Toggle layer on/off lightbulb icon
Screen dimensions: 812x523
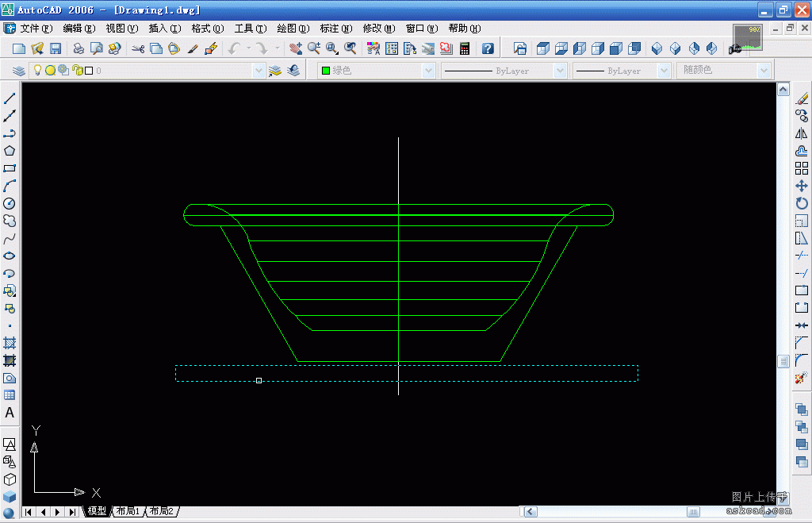coord(37,70)
